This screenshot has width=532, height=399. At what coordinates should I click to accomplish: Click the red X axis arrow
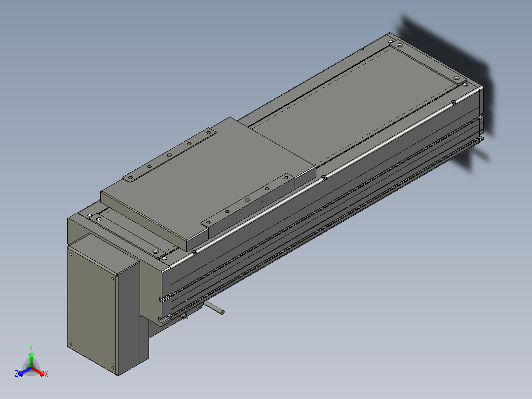(38, 371)
